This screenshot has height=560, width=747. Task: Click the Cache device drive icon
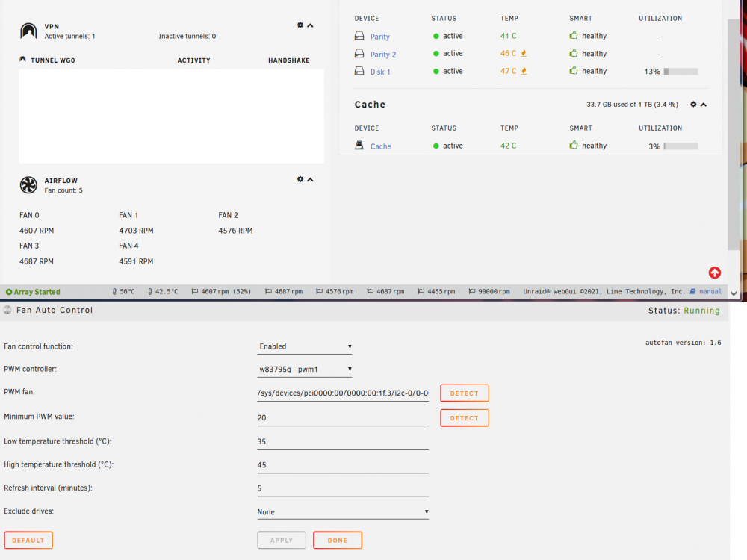tap(359, 146)
